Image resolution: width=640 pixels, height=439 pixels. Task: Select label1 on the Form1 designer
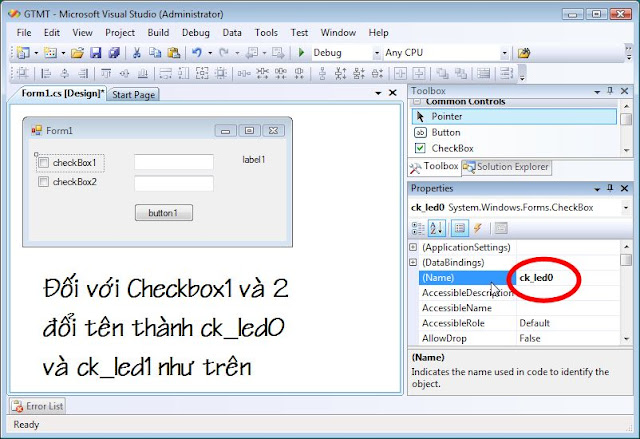click(253, 160)
